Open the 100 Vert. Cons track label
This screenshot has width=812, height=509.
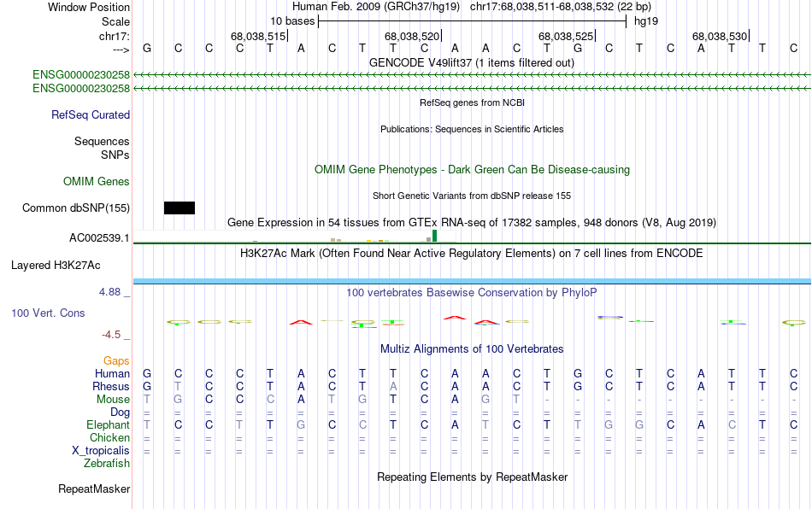(48, 313)
